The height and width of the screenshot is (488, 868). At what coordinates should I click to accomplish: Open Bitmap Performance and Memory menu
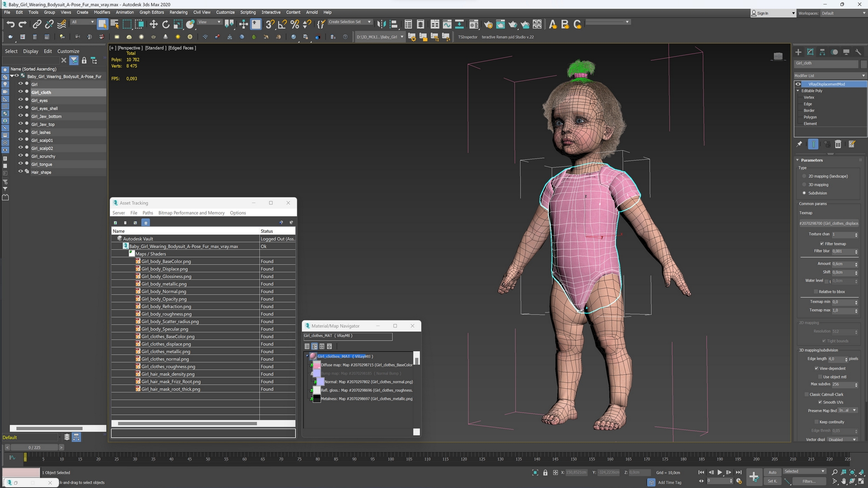tap(191, 213)
